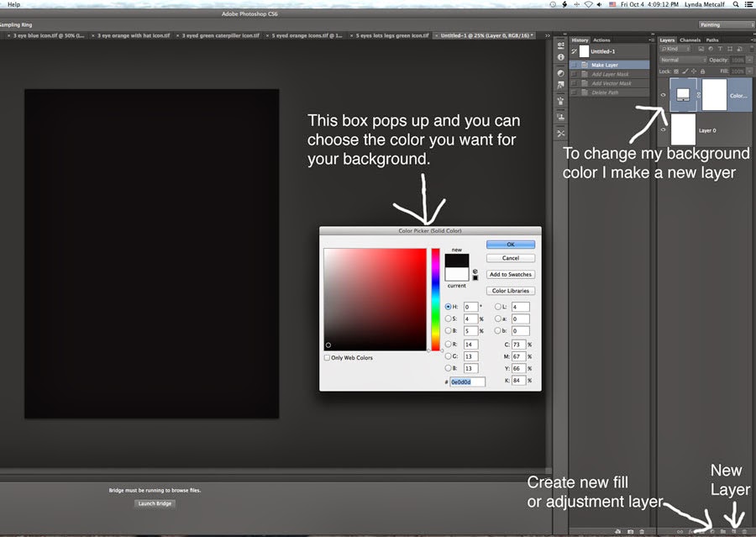Click the Link Layers icon

tap(680, 531)
